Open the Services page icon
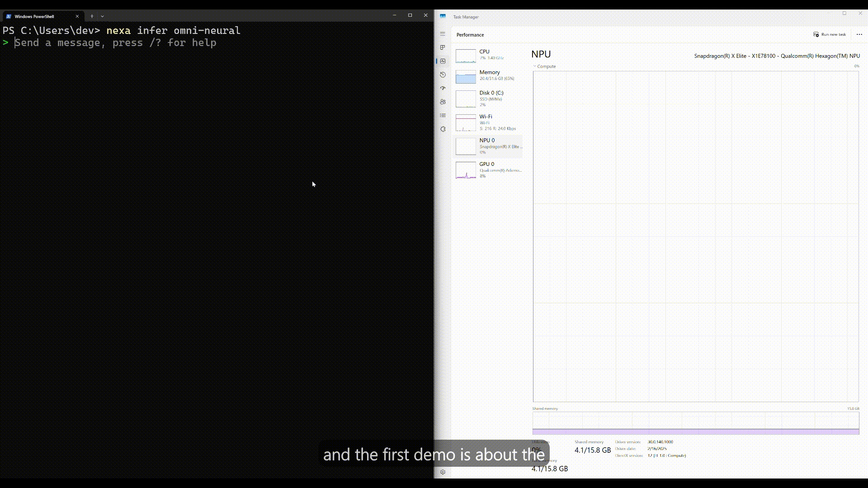868x488 pixels. click(443, 129)
